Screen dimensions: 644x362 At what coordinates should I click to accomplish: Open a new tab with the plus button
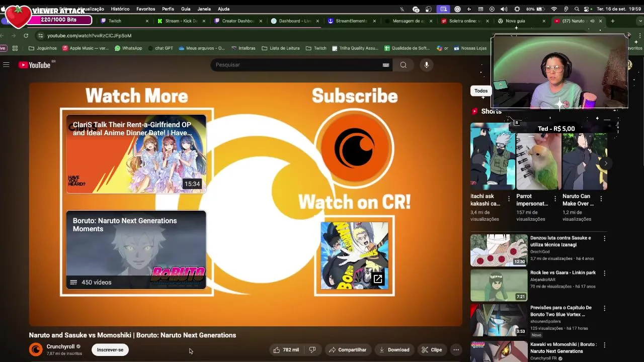coord(613,21)
